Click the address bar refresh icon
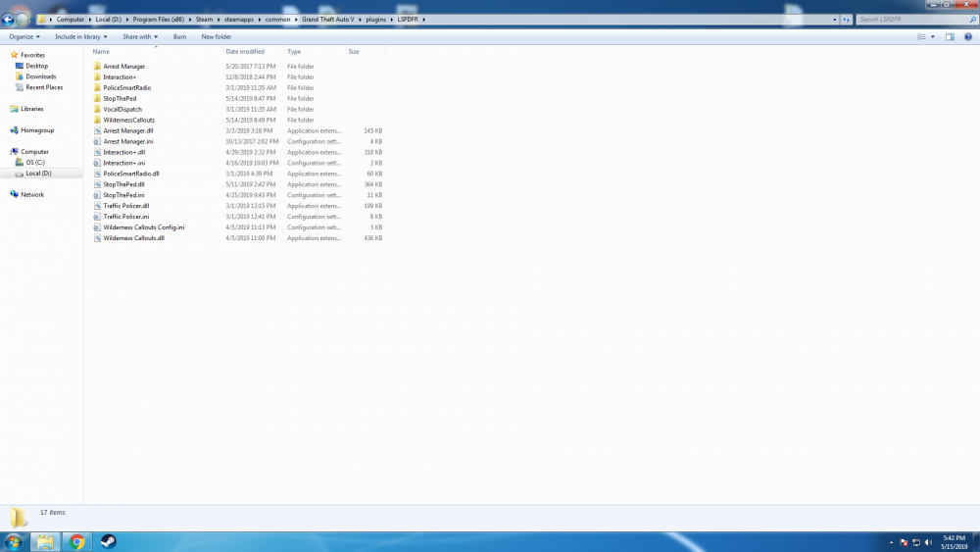Viewport: 980px width, 552px height. point(847,20)
